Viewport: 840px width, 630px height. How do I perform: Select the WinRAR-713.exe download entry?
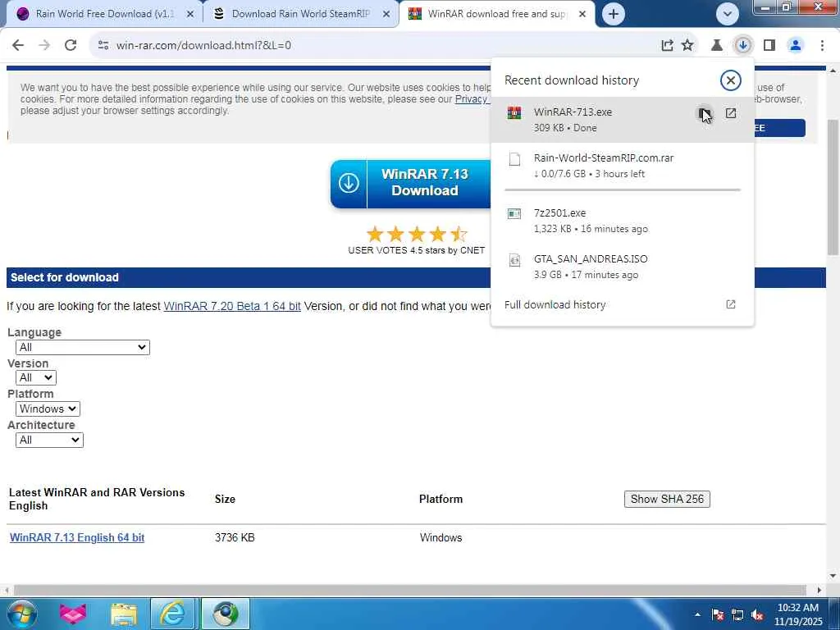(x=622, y=120)
